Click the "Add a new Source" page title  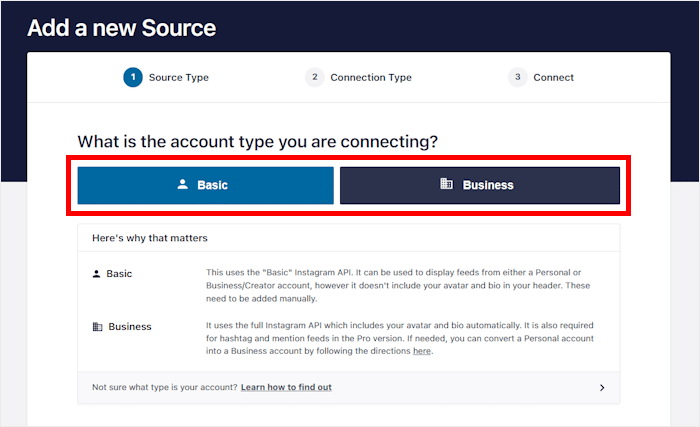point(121,27)
